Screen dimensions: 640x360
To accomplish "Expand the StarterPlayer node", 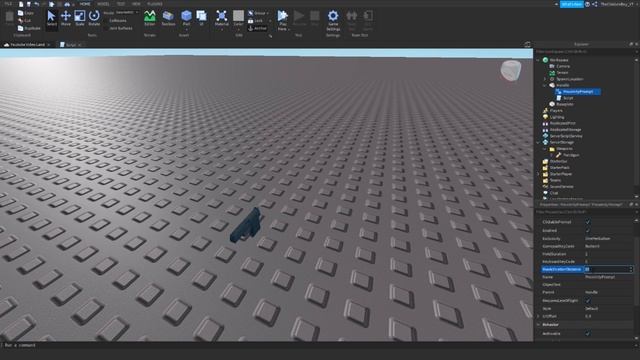I will (538, 174).
